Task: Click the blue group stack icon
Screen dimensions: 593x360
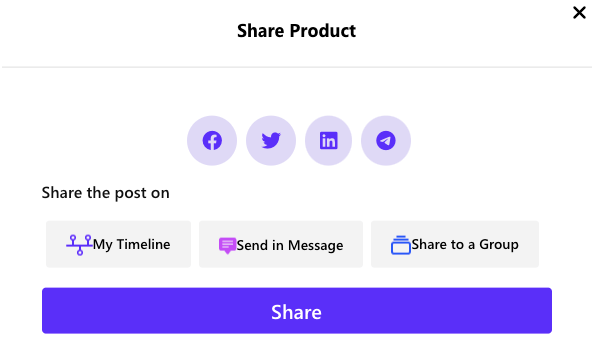Action: pos(401,245)
